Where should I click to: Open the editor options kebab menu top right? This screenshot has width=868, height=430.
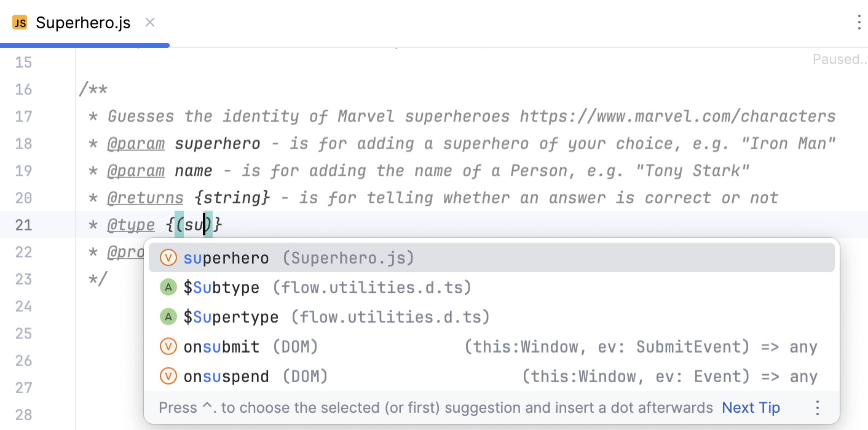point(858,22)
